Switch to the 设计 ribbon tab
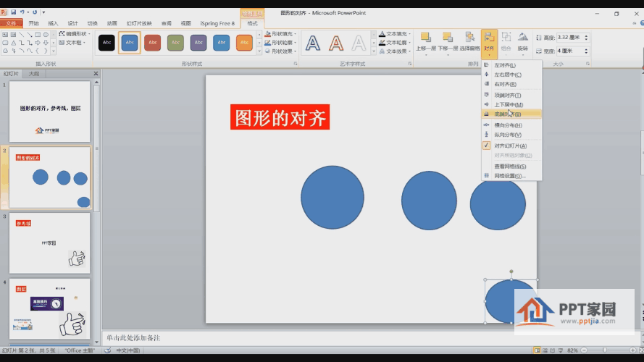 click(72, 23)
